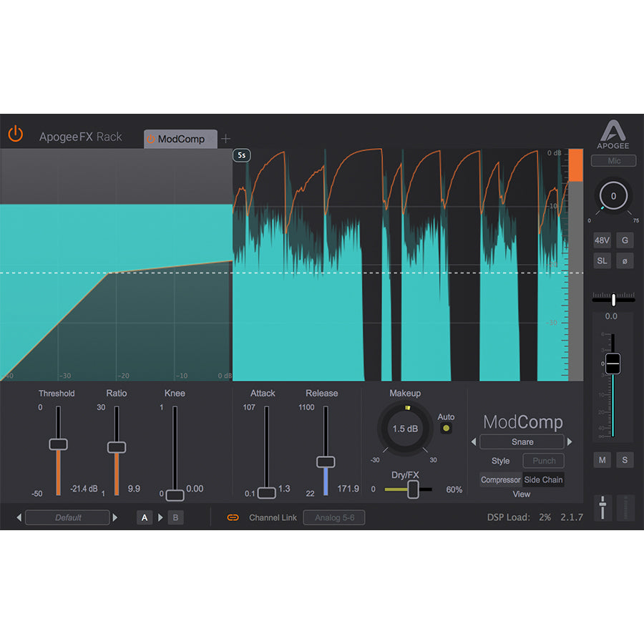Click the SL Soft Limit icon

point(602,260)
